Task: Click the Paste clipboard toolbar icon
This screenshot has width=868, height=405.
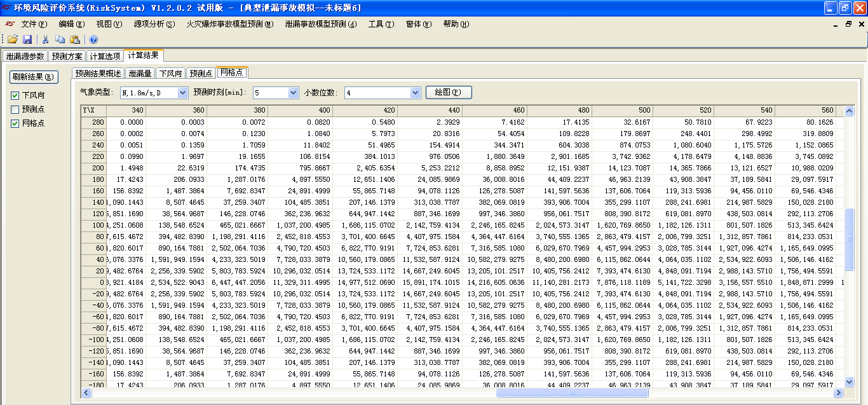Action: pos(75,39)
